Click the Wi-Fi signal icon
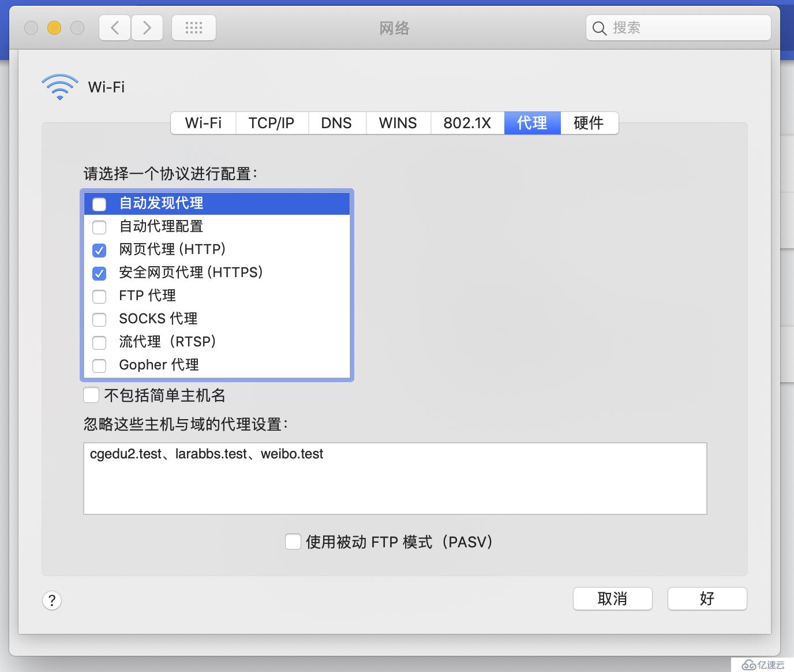 coord(59,87)
